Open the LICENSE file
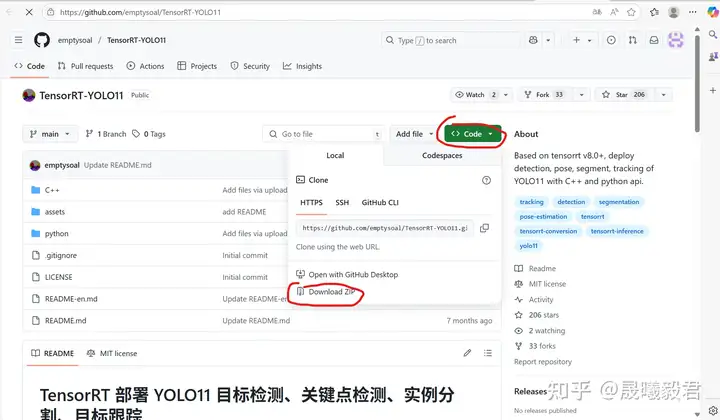This screenshot has width=720, height=420. (58, 277)
